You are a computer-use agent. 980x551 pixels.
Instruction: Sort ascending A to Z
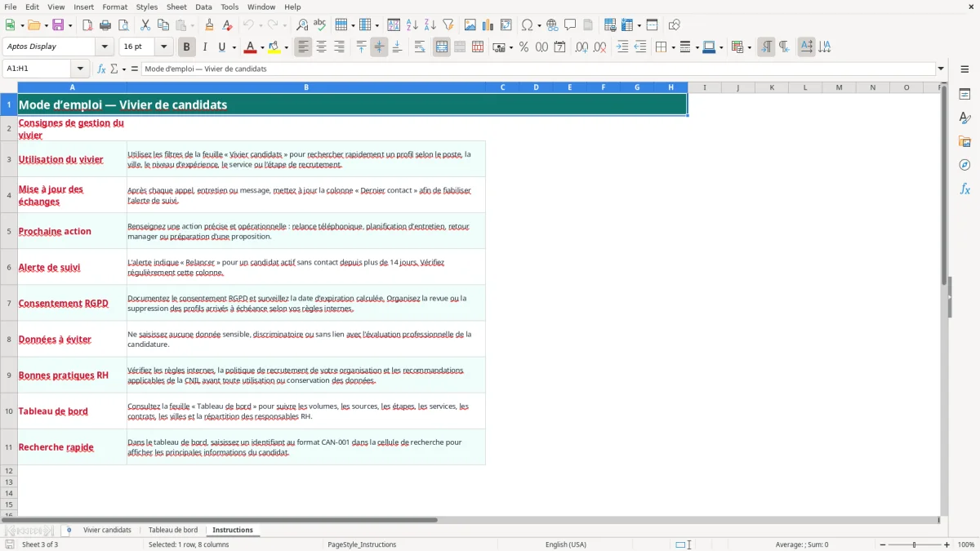(412, 25)
